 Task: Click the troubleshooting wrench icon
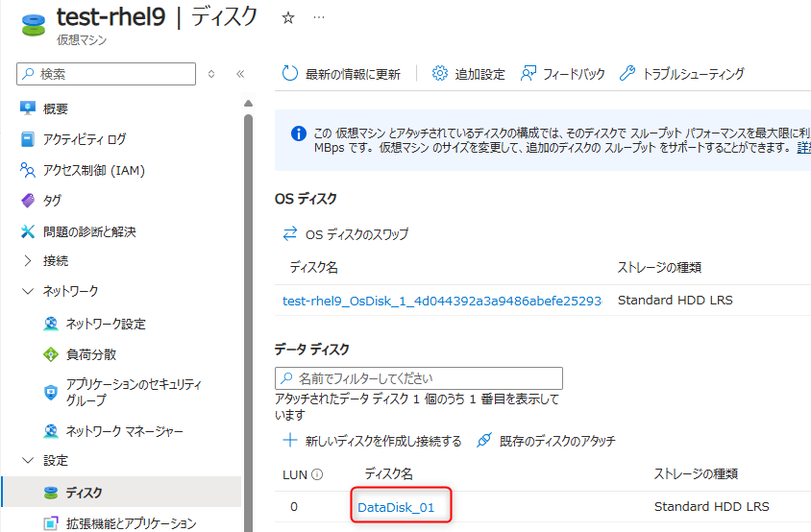click(627, 73)
